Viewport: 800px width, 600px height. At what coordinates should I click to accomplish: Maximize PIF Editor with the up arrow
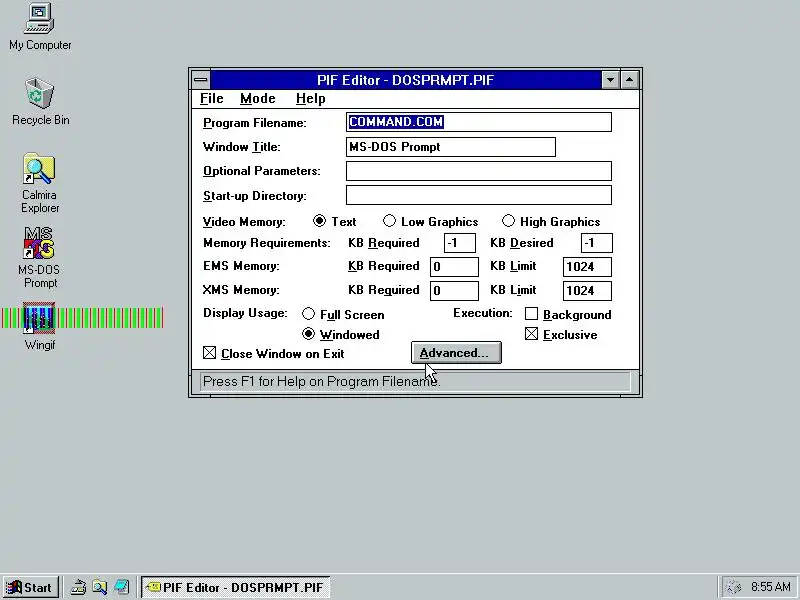coord(630,80)
